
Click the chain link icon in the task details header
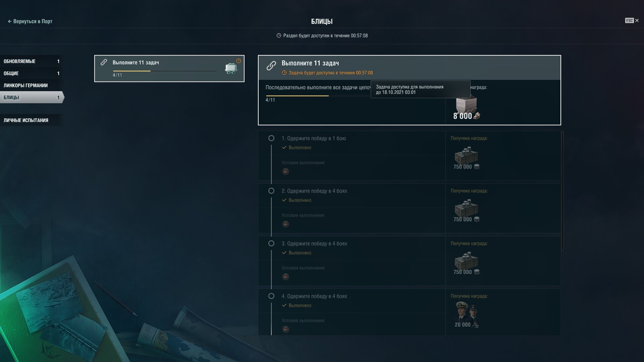tap(271, 65)
